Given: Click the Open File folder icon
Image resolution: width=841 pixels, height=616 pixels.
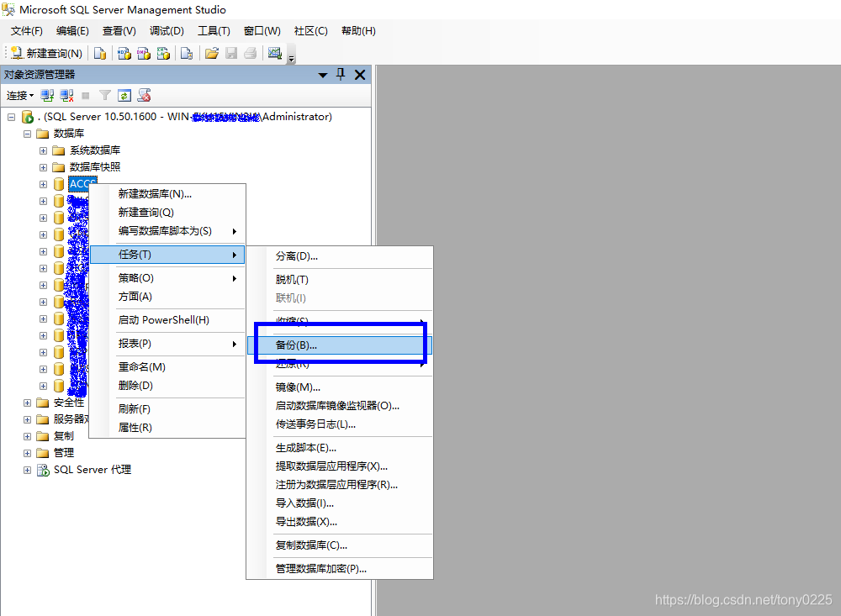Looking at the screenshot, I should point(212,53).
